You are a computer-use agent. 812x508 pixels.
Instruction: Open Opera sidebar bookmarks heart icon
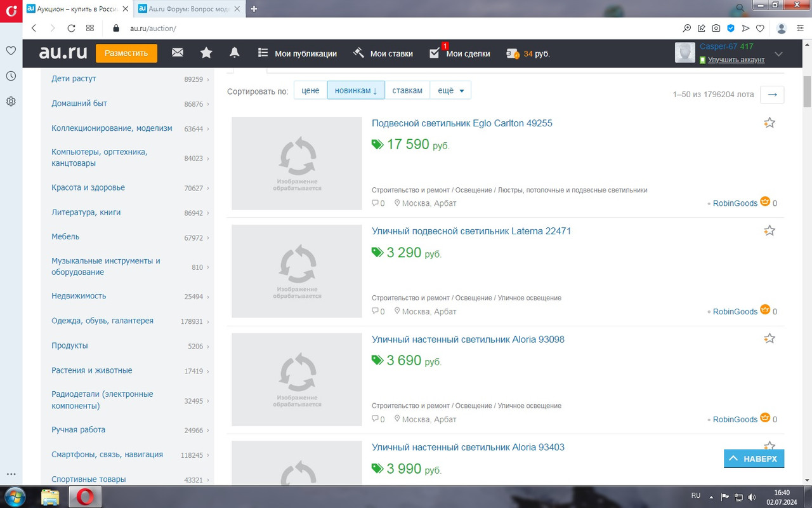[11, 51]
